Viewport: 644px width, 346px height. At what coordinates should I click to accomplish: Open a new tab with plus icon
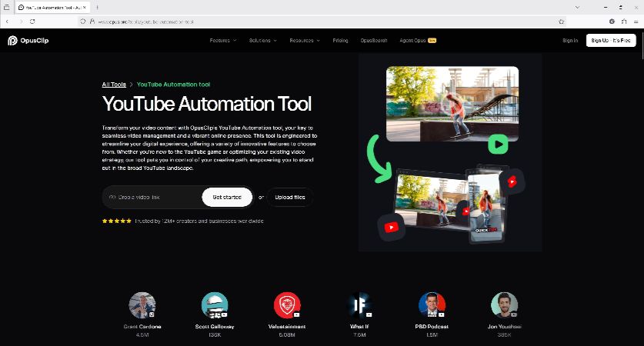tap(98, 8)
